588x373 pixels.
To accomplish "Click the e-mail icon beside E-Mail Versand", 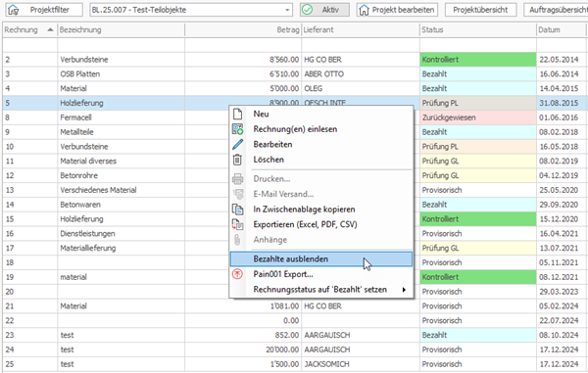I will click(x=237, y=194).
